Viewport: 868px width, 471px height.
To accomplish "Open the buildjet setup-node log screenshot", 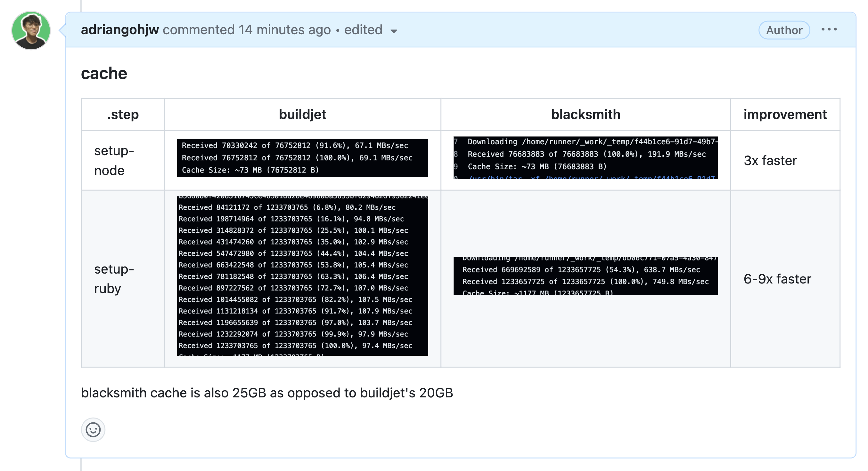I will (302, 157).
